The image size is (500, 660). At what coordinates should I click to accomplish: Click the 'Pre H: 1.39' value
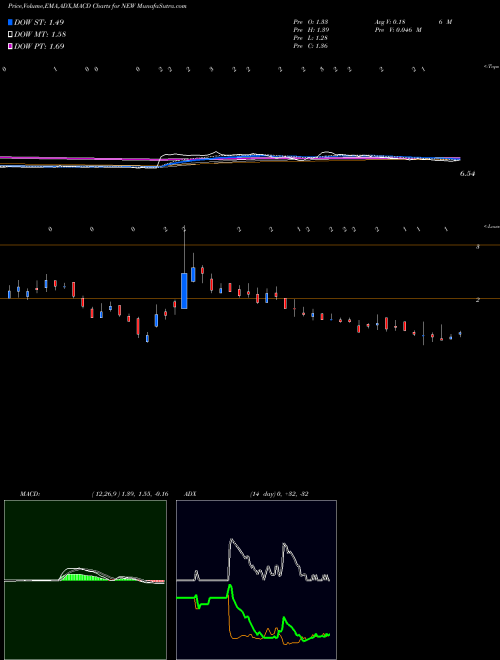point(311,30)
